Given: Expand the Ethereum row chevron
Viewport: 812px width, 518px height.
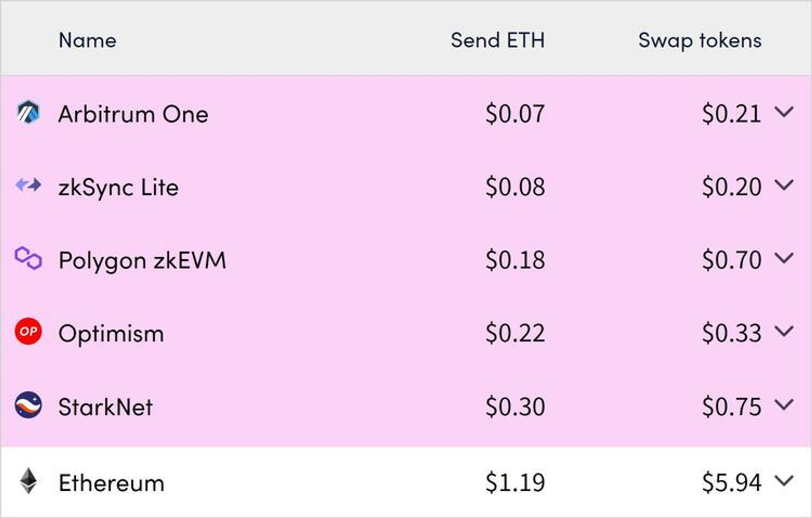Looking at the screenshot, I should [x=784, y=481].
